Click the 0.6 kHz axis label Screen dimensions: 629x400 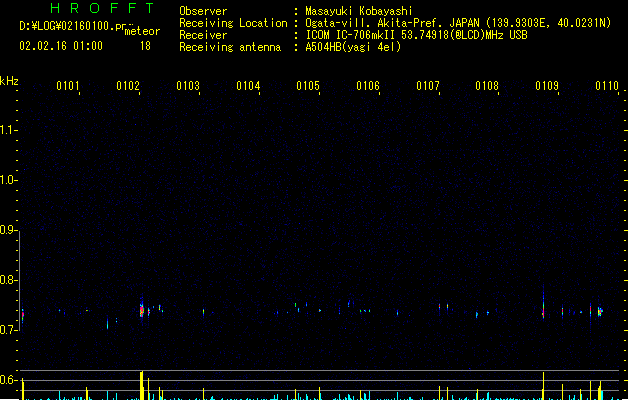click(8, 380)
